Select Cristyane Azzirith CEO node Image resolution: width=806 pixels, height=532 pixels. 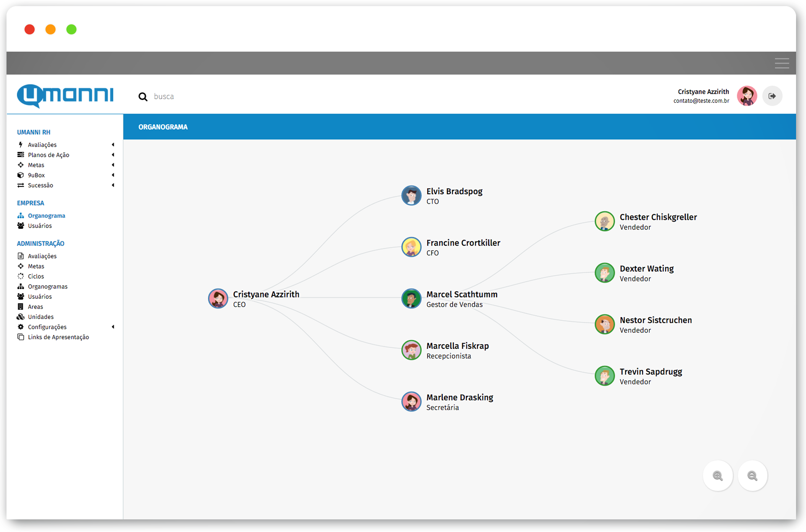click(x=218, y=298)
